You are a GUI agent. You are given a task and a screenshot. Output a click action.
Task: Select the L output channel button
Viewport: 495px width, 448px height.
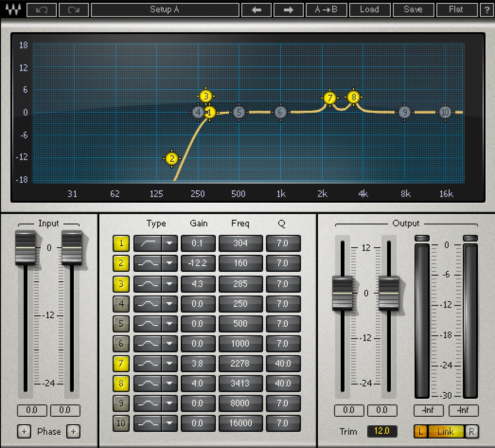click(x=421, y=431)
